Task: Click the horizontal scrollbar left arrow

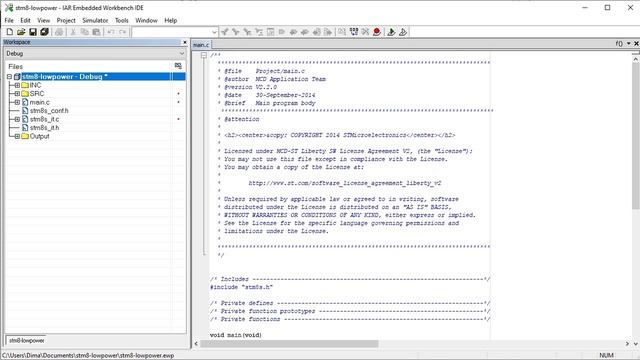Action: pyautogui.click(x=196, y=344)
